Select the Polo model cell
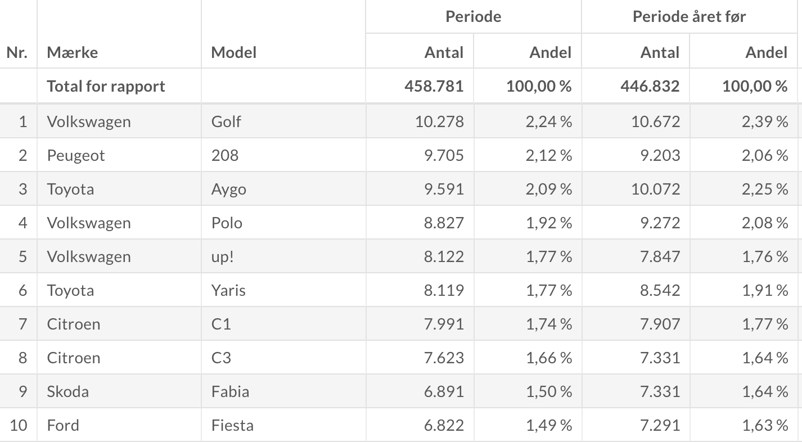Viewport: 802px width, 442px height. [x=227, y=223]
